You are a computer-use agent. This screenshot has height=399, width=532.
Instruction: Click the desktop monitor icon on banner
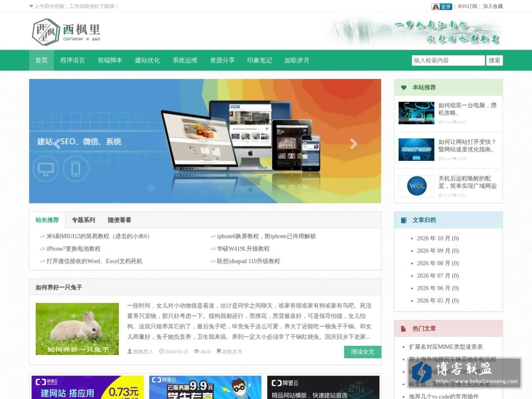46,168
